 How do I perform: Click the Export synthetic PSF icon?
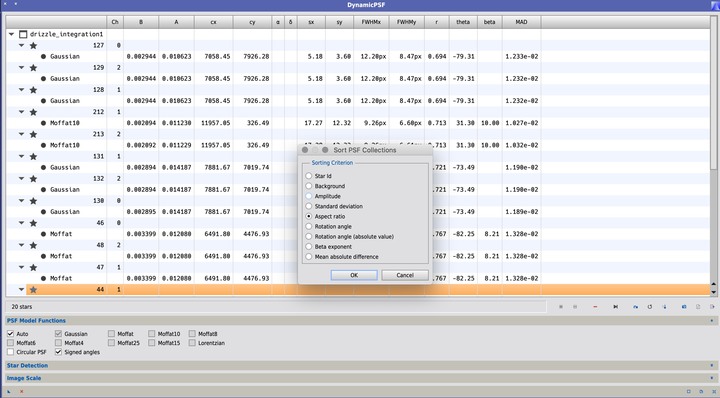pyautogui.click(x=684, y=307)
